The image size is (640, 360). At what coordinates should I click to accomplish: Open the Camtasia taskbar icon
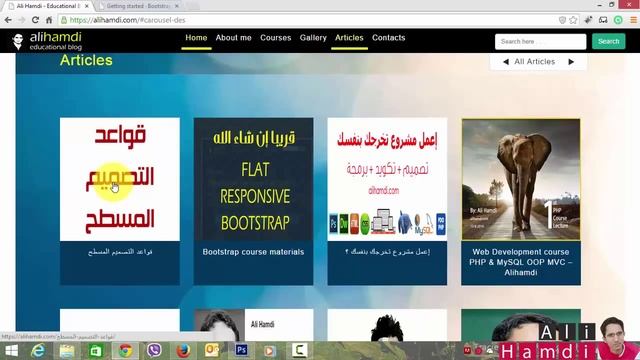point(299,350)
